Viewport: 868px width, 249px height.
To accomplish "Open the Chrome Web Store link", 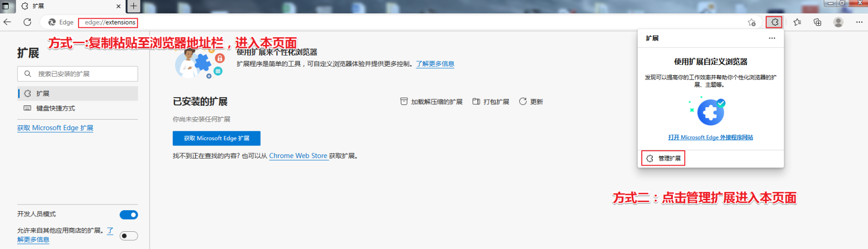I will pyautogui.click(x=298, y=156).
